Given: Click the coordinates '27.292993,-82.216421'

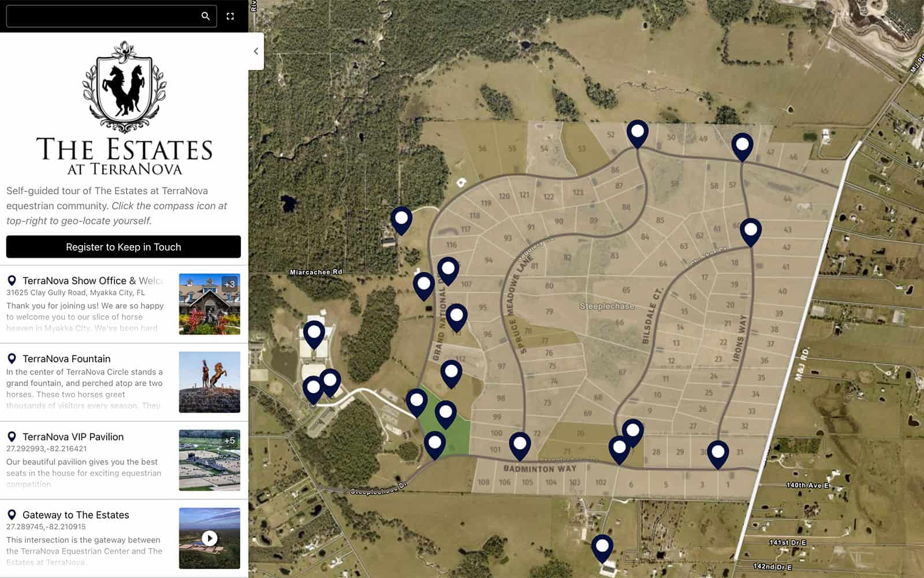Looking at the screenshot, I should click(x=47, y=449).
